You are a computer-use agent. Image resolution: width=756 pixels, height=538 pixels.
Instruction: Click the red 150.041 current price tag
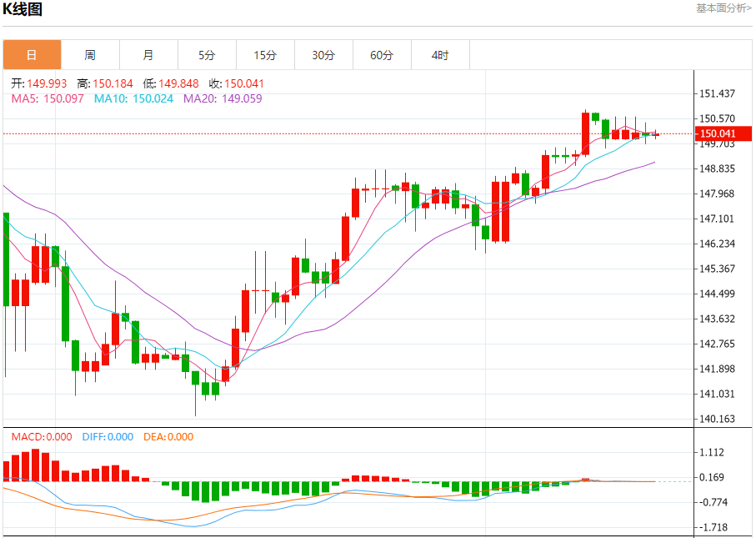tap(723, 133)
